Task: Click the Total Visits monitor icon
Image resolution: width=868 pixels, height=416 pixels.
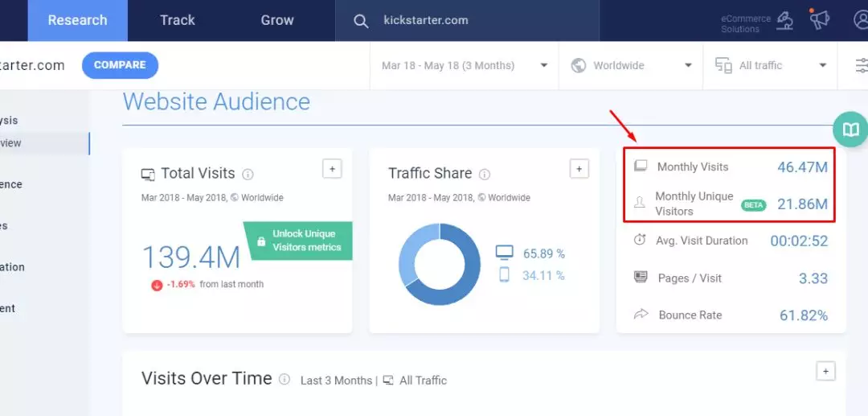Action: tap(148, 175)
